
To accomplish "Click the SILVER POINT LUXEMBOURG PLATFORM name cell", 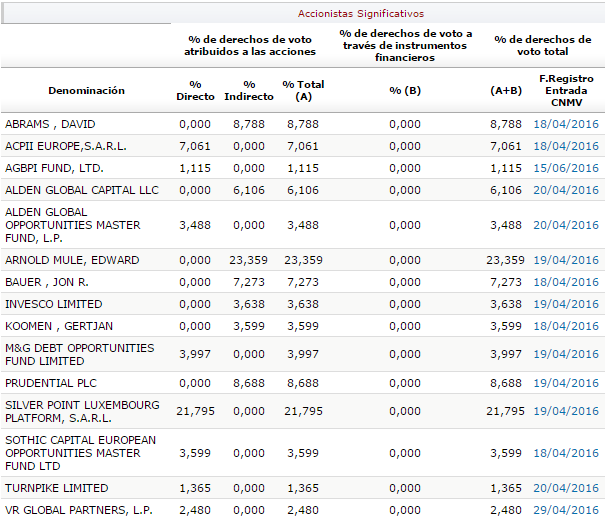I will tap(82, 411).
